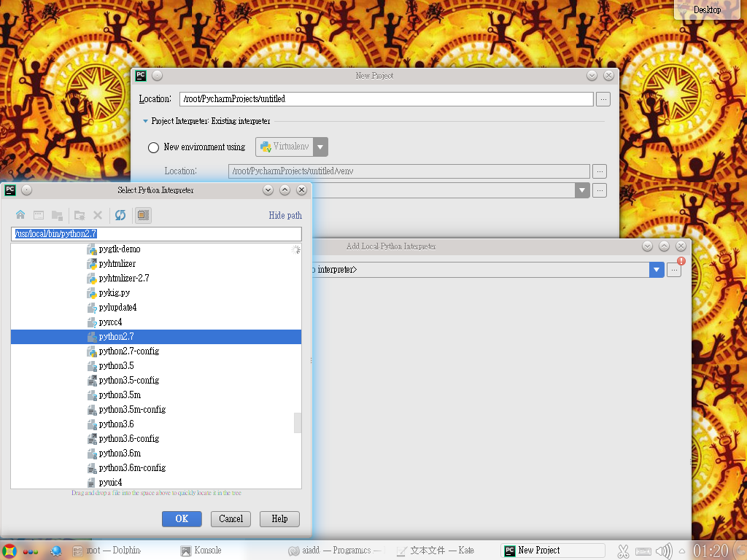This screenshot has width=747, height=560.
Task: Cancel the interpreter selection dialog
Action: click(x=231, y=518)
